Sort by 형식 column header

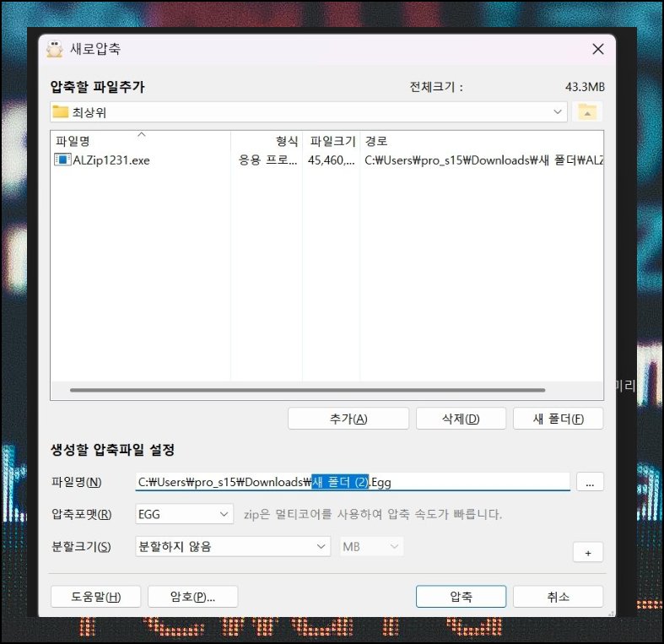click(x=267, y=141)
